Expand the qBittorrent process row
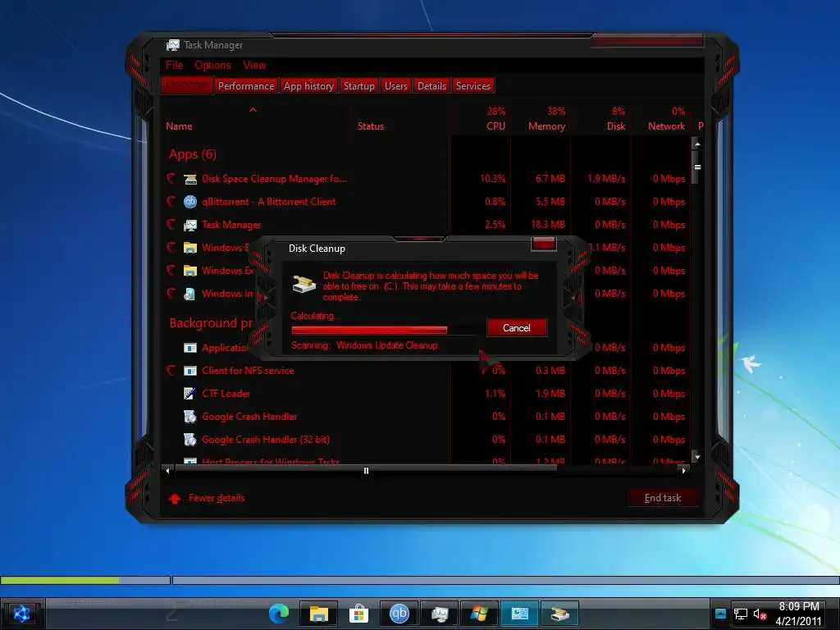The width and height of the screenshot is (840, 630). (x=171, y=202)
